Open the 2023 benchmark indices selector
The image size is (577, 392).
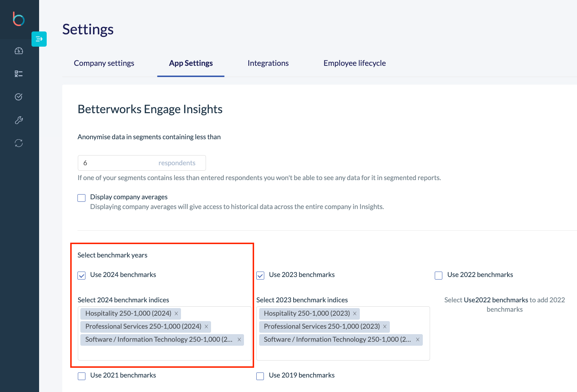click(343, 333)
